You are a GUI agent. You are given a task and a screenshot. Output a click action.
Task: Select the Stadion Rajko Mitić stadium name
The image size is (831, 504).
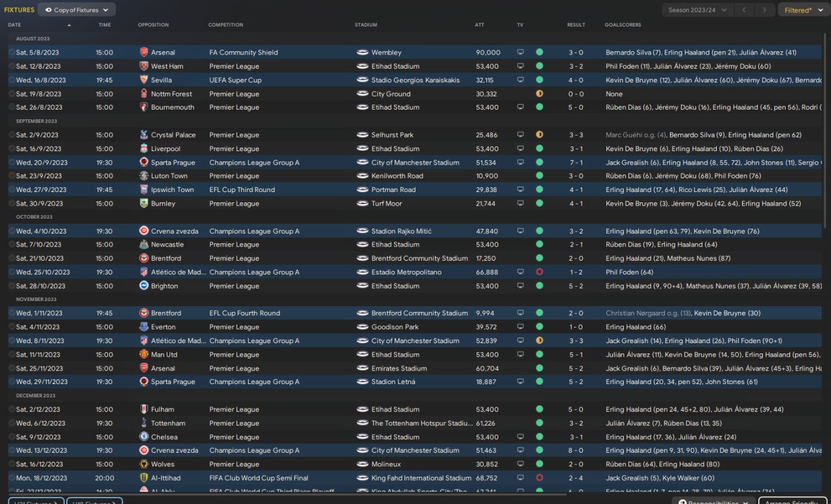tap(401, 231)
